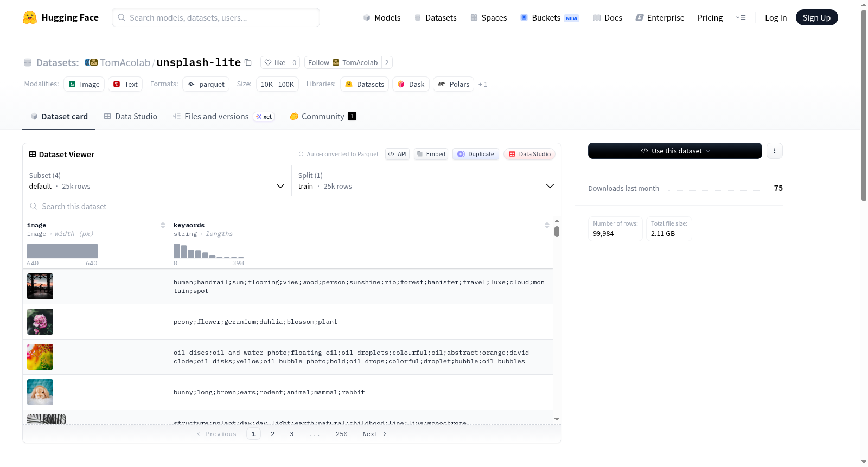Go to the Pricing page
868x467 pixels.
coord(710,17)
